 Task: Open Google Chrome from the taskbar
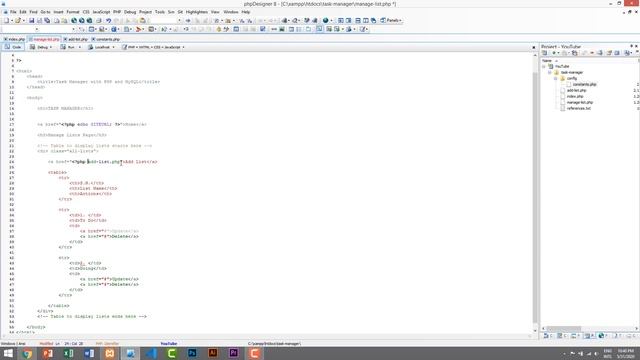coord(27,353)
